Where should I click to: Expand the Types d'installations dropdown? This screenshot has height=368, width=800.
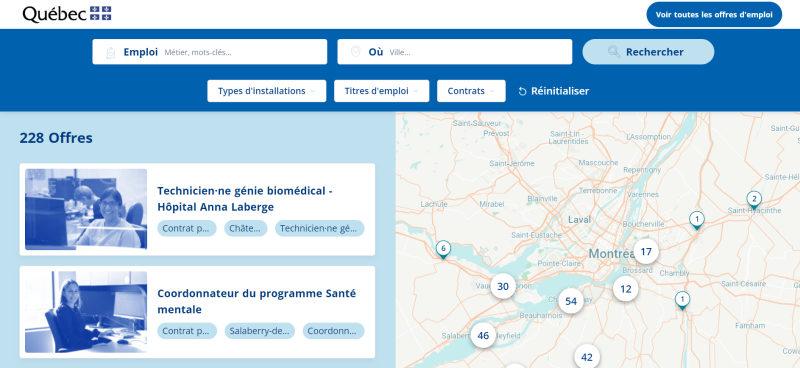266,91
